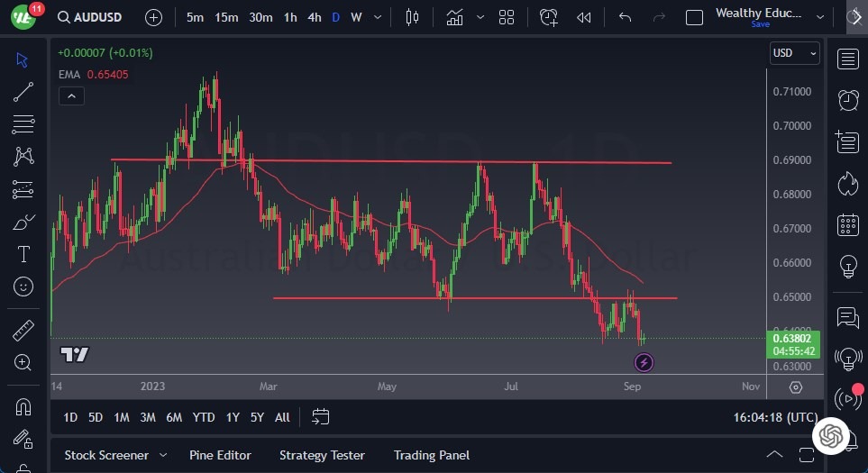The height and width of the screenshot is (473, 868).
Task: Open the Stock Screener tab
Action: tap(106, 455)
